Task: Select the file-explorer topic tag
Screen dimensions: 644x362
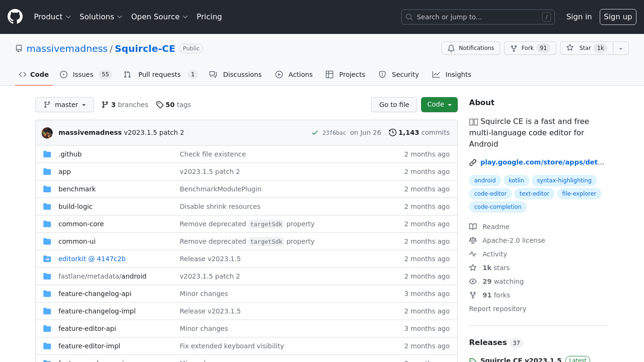Action: pyautogui.click(x=579, y=194)
